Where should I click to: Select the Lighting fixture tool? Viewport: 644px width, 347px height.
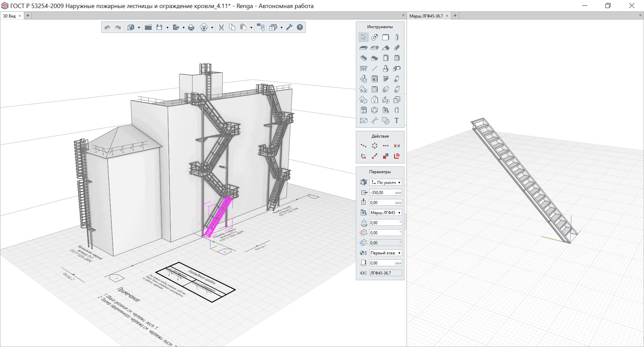[x=375, y=100]
